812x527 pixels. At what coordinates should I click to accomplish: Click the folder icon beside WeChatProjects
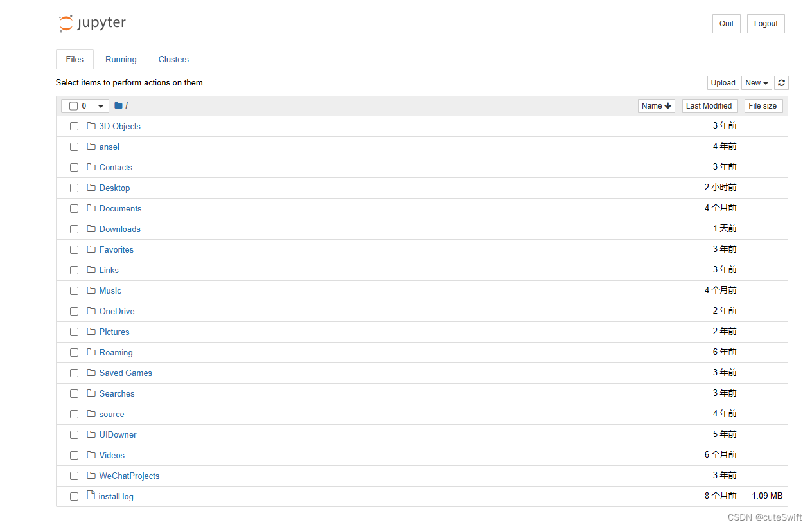[x=91, y=476]
